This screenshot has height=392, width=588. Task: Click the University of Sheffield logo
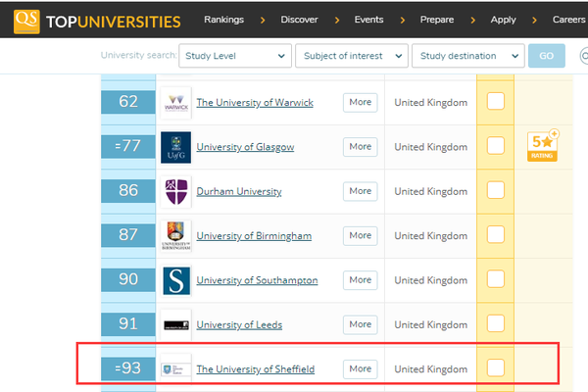[175, 369]
